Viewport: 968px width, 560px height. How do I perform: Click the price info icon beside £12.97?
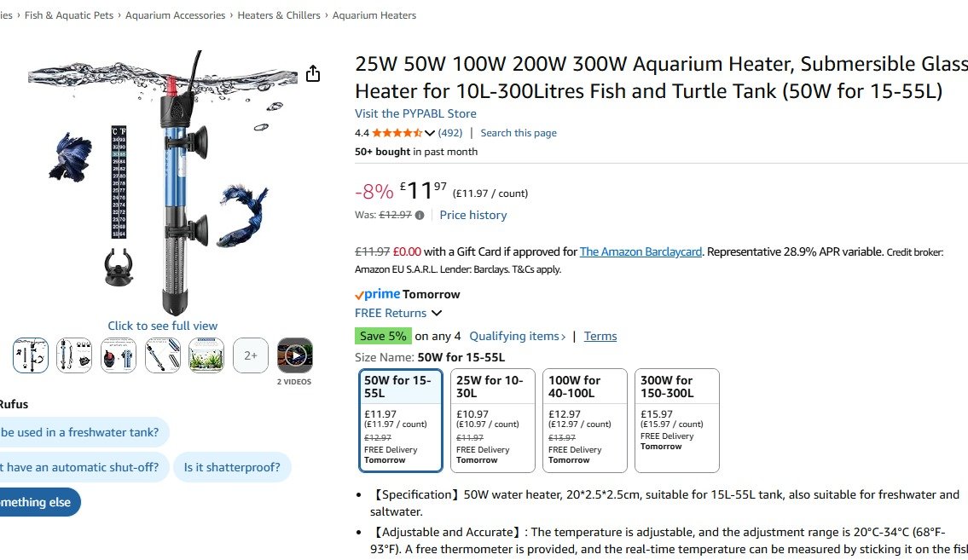coord(420,216)
